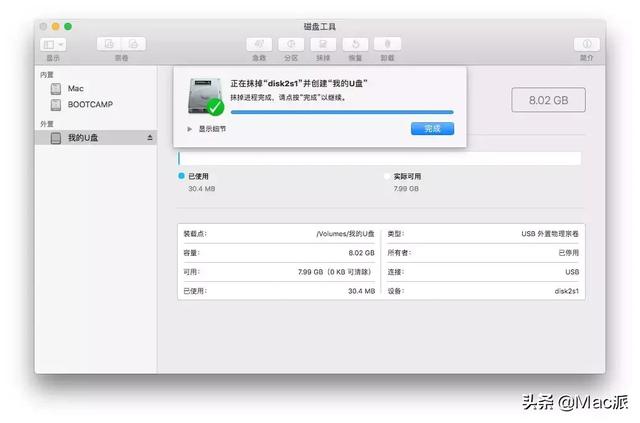Click the BOOTCAMP volume drive icon
The image size is (640, 423).
pos(56,105)
